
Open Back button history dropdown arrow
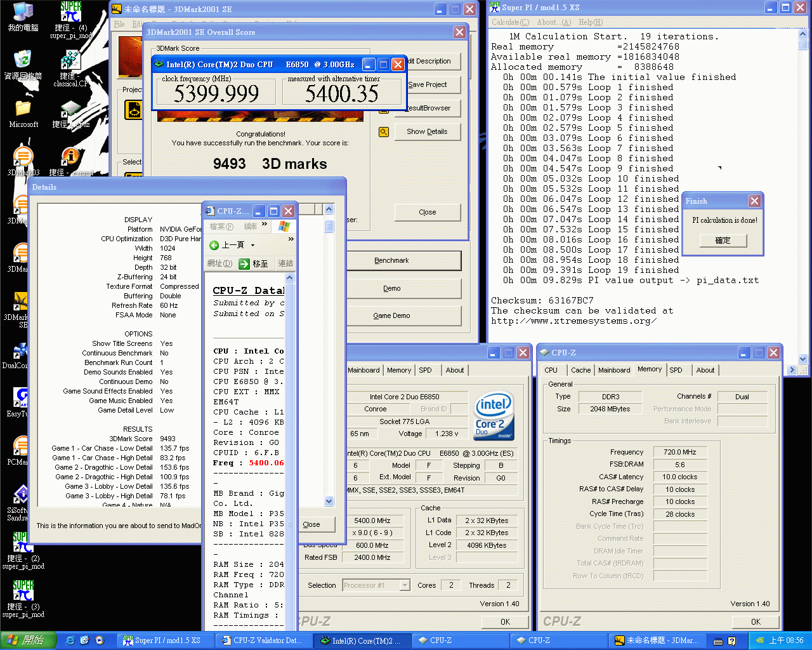pos(252,245)
